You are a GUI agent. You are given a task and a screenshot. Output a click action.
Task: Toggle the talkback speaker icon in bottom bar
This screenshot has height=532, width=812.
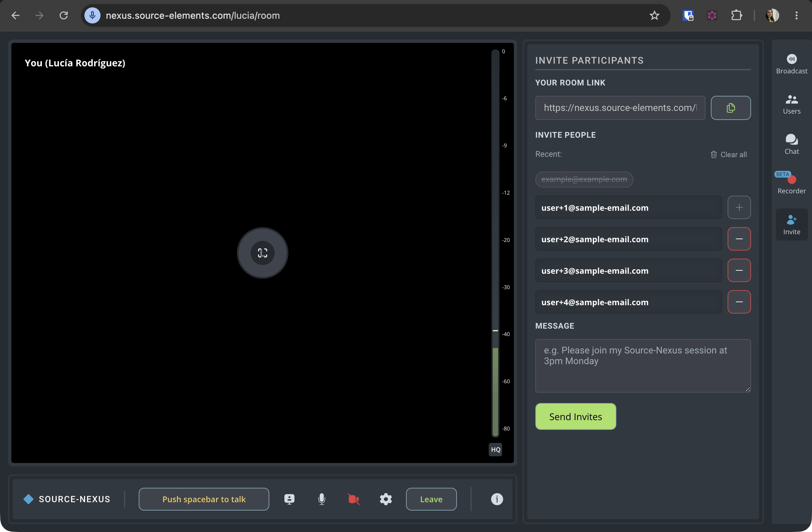[289, 499]
